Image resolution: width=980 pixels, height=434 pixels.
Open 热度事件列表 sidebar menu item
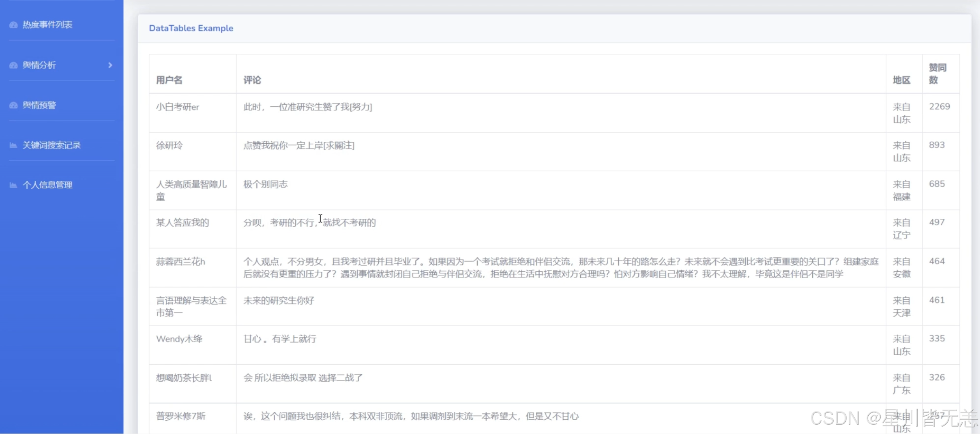[47, 25]
